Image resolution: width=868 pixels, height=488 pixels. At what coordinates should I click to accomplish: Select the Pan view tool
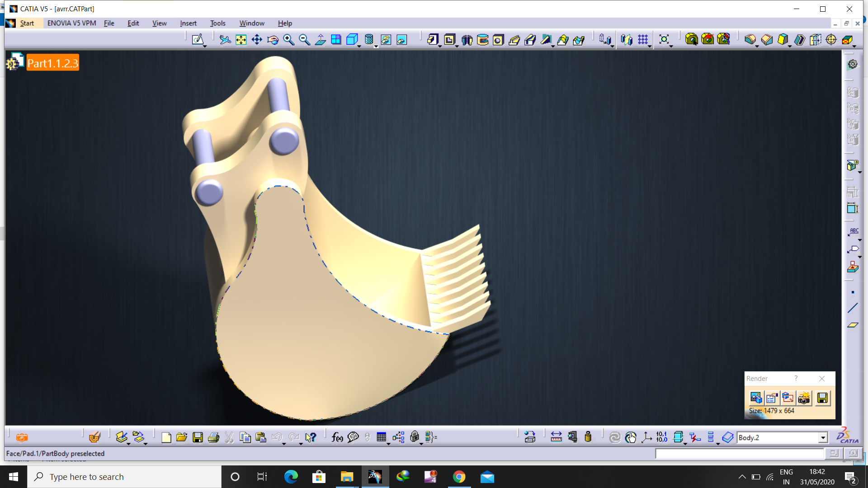[x=257, y=40]
